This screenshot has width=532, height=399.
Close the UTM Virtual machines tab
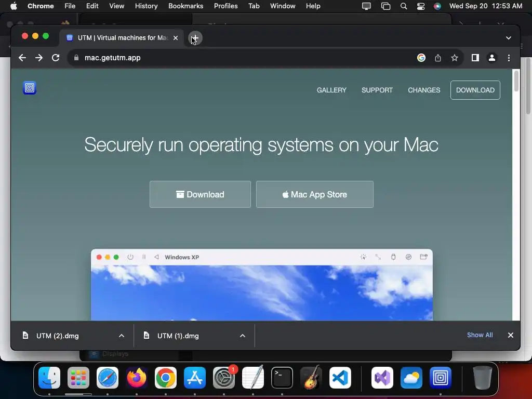[176, 38]
